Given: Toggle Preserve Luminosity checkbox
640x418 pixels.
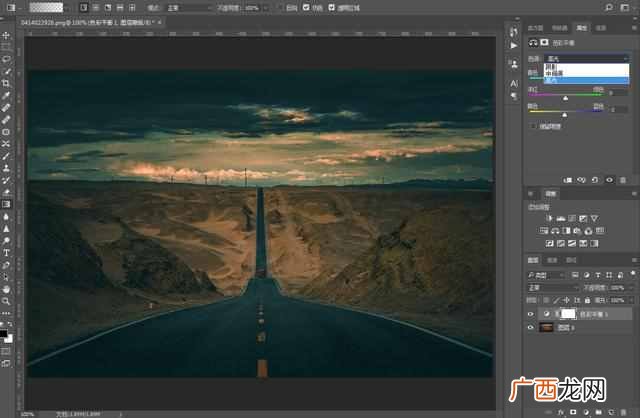Looking at the screenshot, I should click(533, 126).
